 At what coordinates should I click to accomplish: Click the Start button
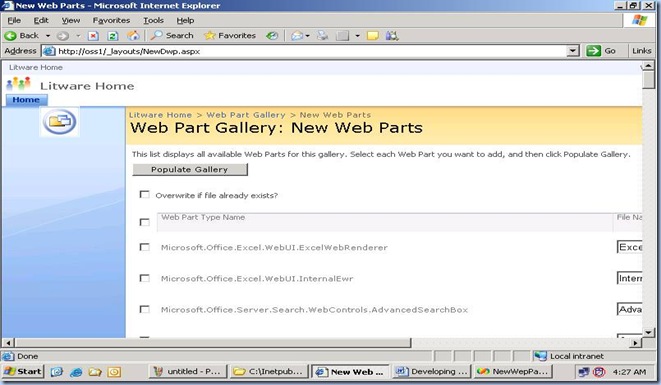(23, 372)
